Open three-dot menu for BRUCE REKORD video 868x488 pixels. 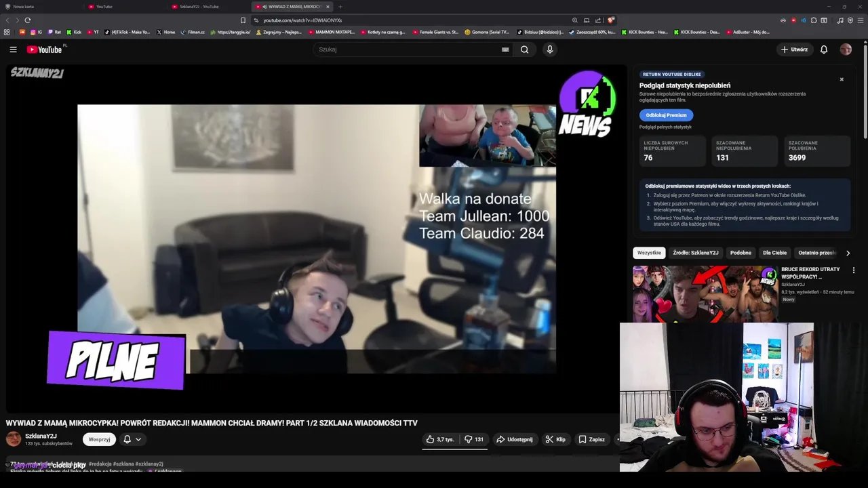(x=854, y=270)
